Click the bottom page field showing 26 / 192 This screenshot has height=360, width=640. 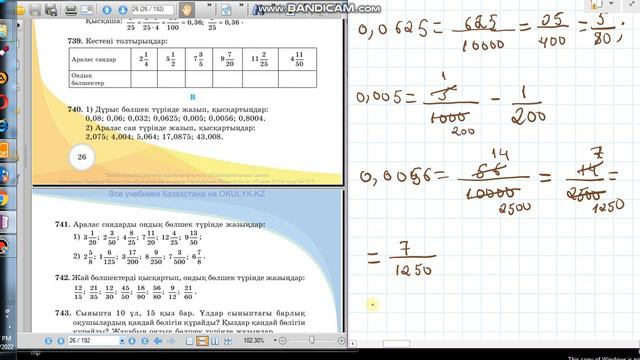coord(93,340)
